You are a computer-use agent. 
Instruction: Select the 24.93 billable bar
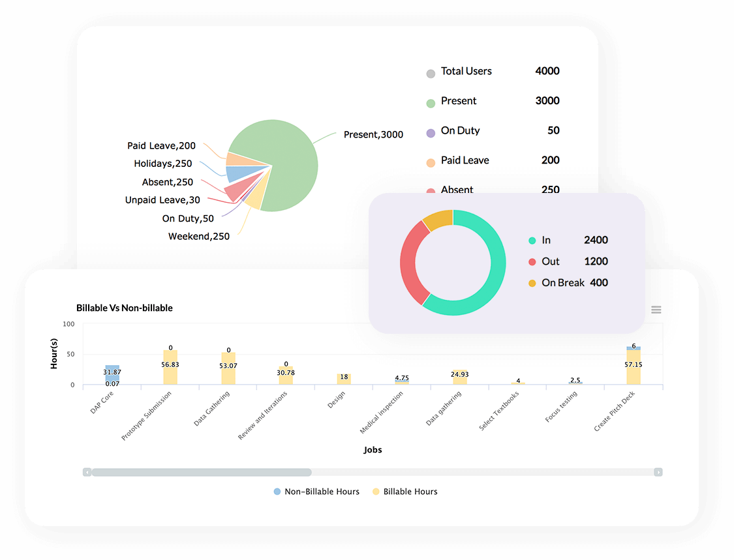point(460,377)
